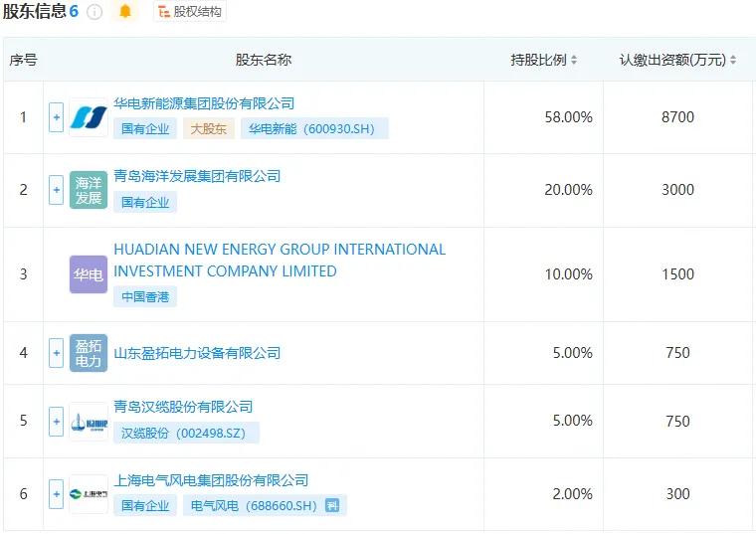The height and width of the screenshot is (534, 756).
Task: Open 青岛海洋发展集团有限公司 link
Action: (197, 176)
